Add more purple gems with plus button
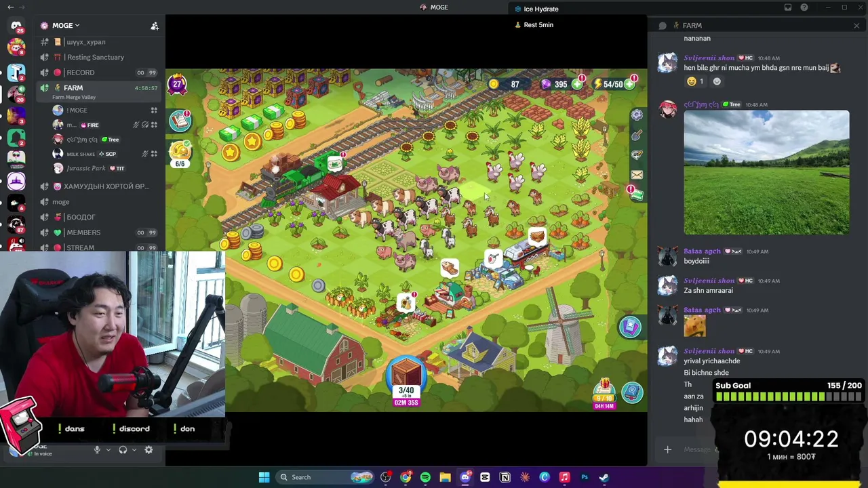 click(577, 84)
